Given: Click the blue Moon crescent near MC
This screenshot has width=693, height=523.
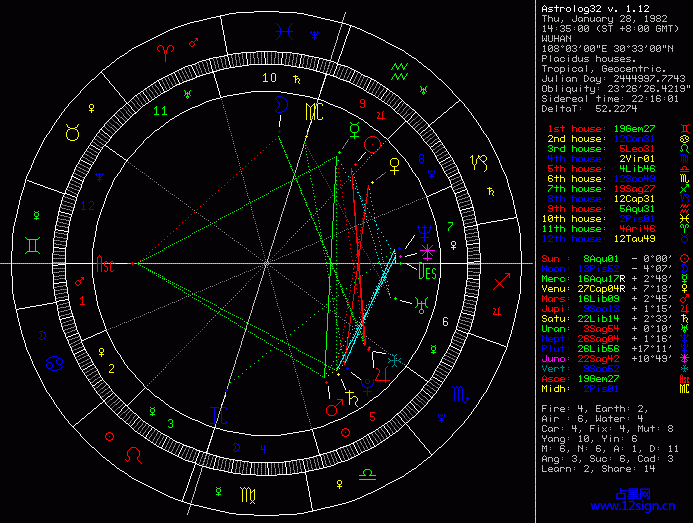Looking at the screenshot, I should [284, 103].
